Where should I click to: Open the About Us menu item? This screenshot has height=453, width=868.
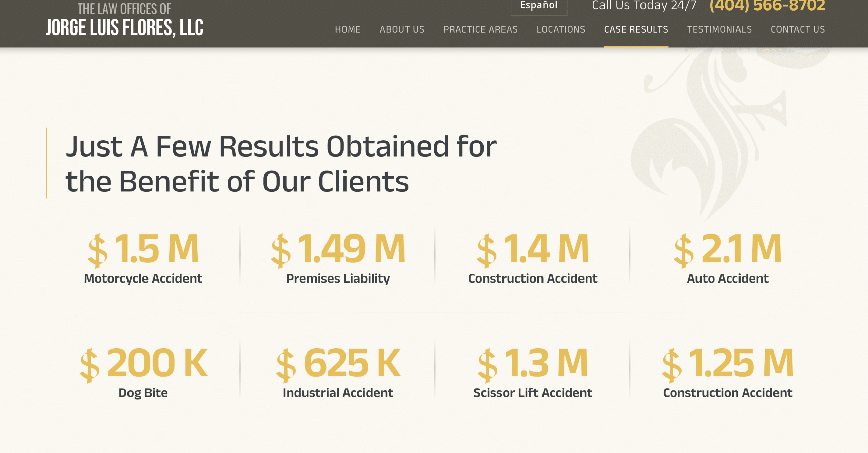(402, 29)
